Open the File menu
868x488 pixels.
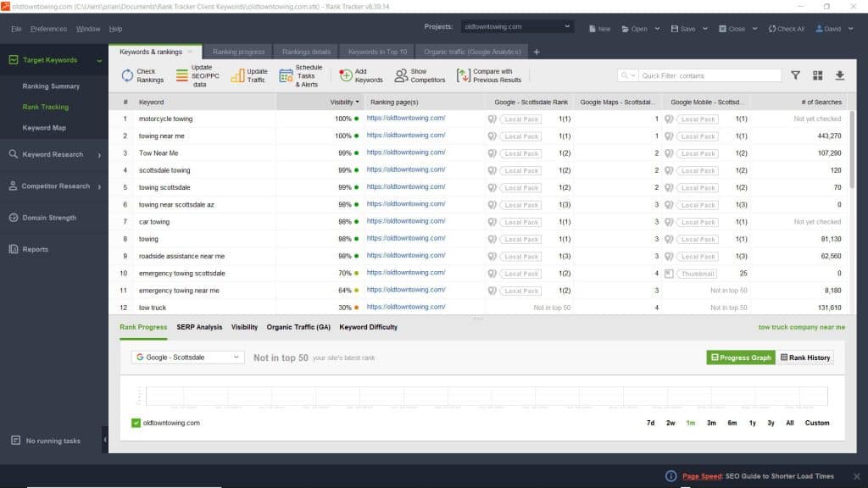16,29
